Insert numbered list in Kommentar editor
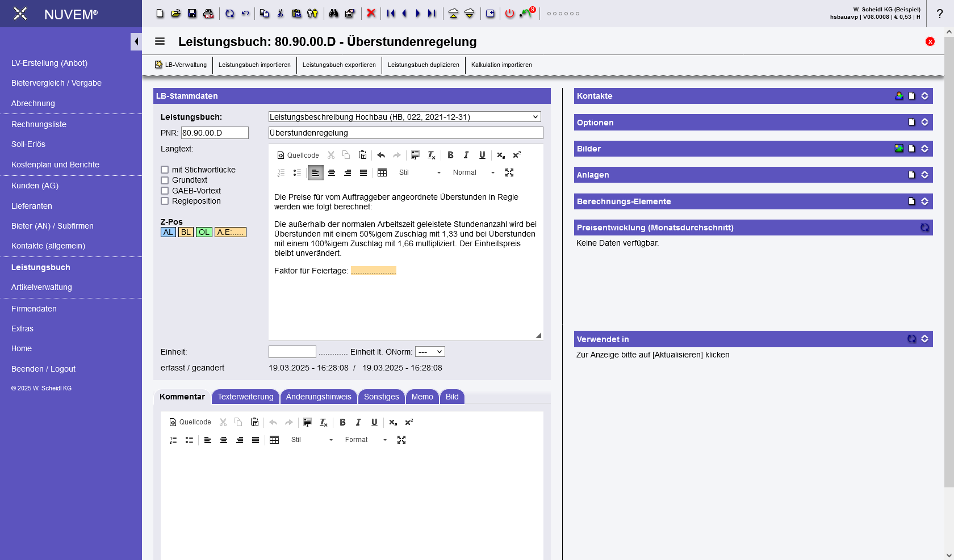 [173, 440]
